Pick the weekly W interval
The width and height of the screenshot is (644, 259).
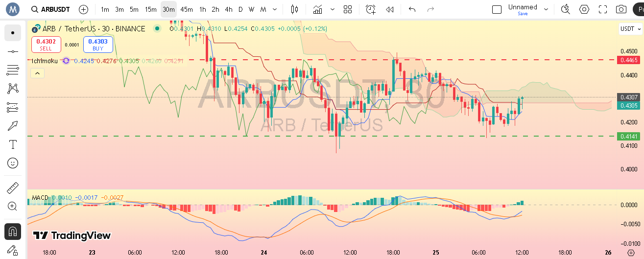point(251,9)
